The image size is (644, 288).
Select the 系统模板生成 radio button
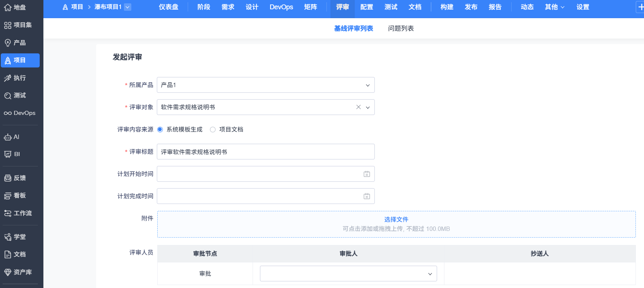160,129
